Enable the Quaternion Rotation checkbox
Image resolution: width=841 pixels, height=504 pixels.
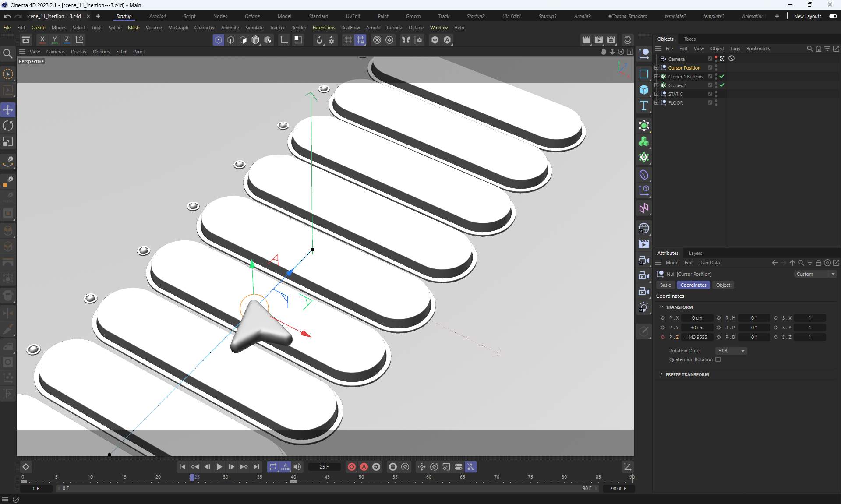pos(718,359)
